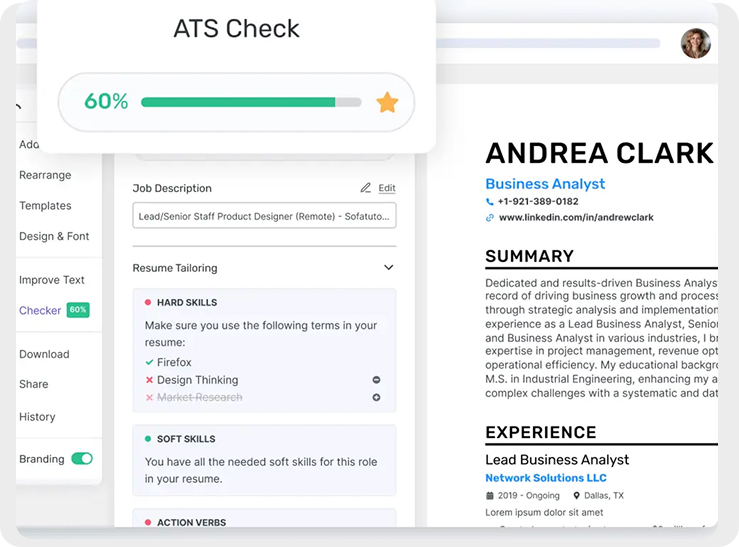Click the user profile avatar
This screenshot has width=739, height=547.
point(695,44)
